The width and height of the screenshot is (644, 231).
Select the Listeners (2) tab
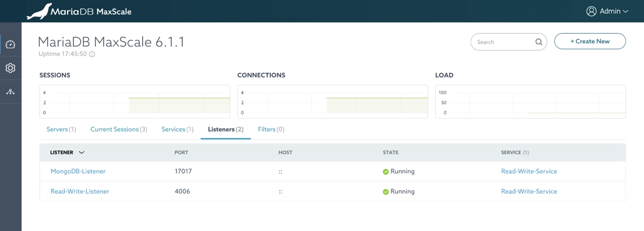tap(225, 129)
